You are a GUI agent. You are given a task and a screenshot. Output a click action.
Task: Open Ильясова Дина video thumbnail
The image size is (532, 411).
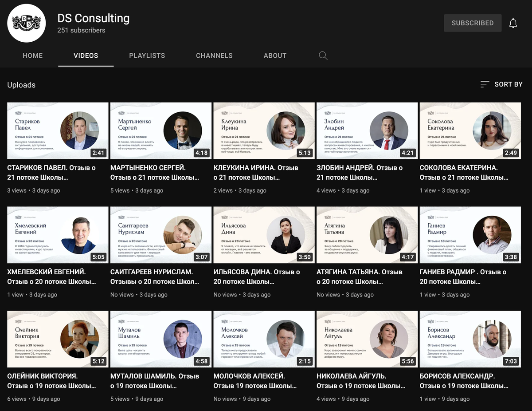pyautogui.click(x=264, y=235)
